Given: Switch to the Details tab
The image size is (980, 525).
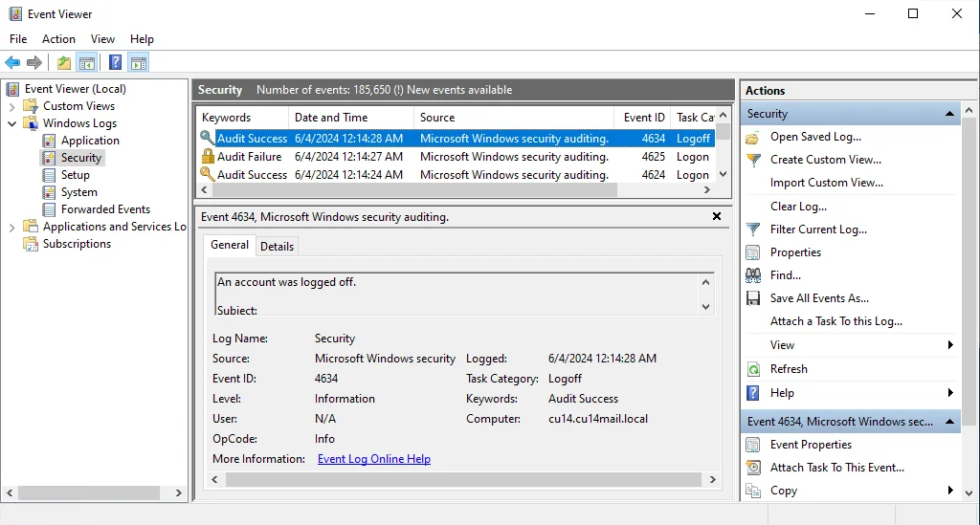Looking at the screenshot, I should point(277,246).
